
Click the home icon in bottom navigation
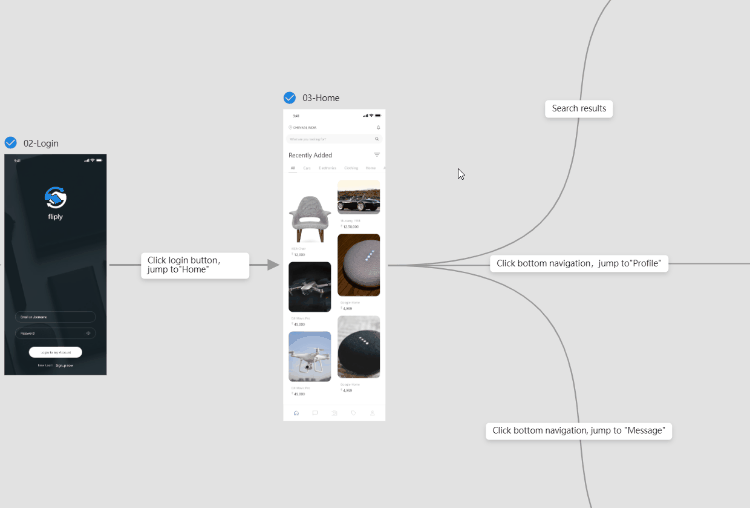coord(296,412)
